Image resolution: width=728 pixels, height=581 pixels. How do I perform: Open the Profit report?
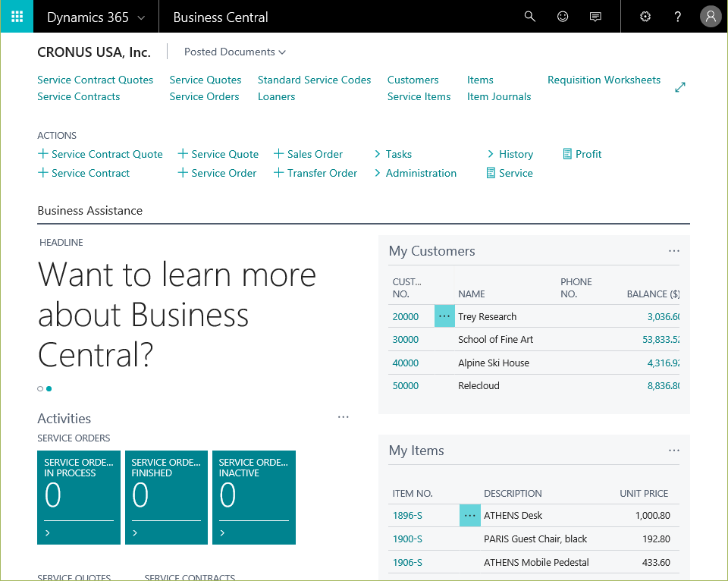[582, 154]
